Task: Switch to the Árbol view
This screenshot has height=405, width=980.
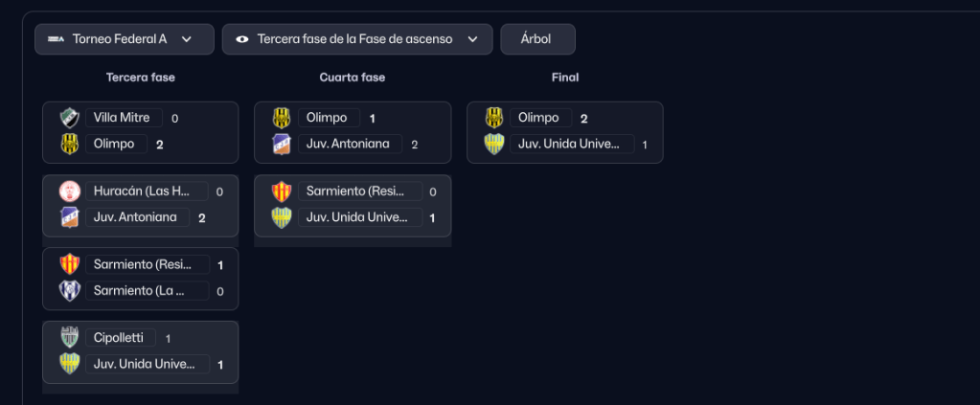Action: coord(537,39)
